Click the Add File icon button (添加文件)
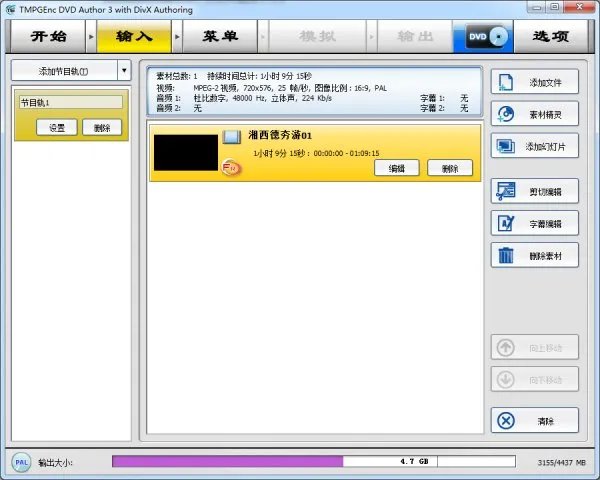Image resolution: width=600 pixels, height=480 pixels. (506, 82)
